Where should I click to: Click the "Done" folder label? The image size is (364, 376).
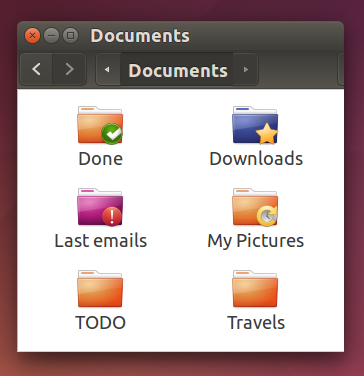pyautogui.click(x=100, y=159)
